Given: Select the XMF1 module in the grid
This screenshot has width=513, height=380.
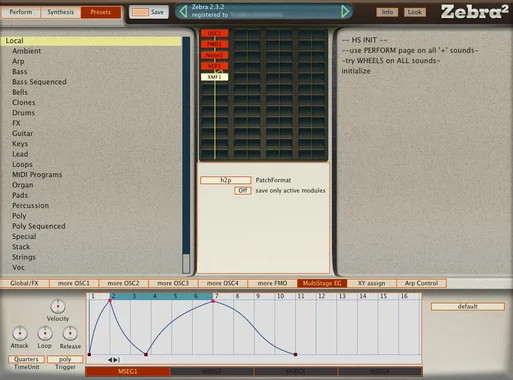Looking at the screenshot, I should coord(214,77).
